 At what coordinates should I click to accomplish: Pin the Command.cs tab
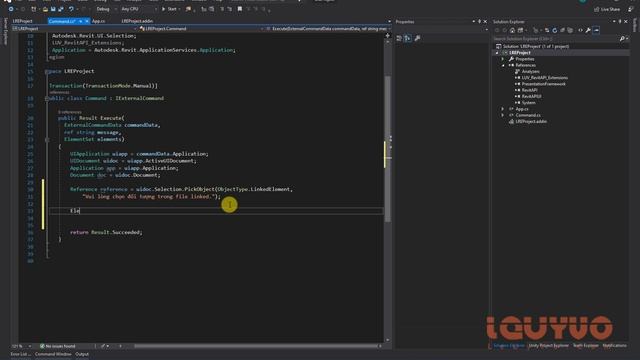81,21
